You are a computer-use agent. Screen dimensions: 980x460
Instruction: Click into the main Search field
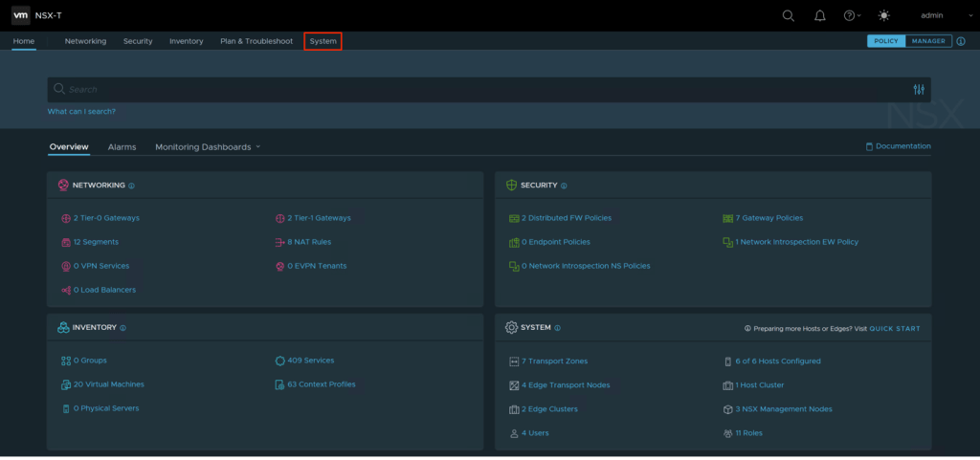479,89
